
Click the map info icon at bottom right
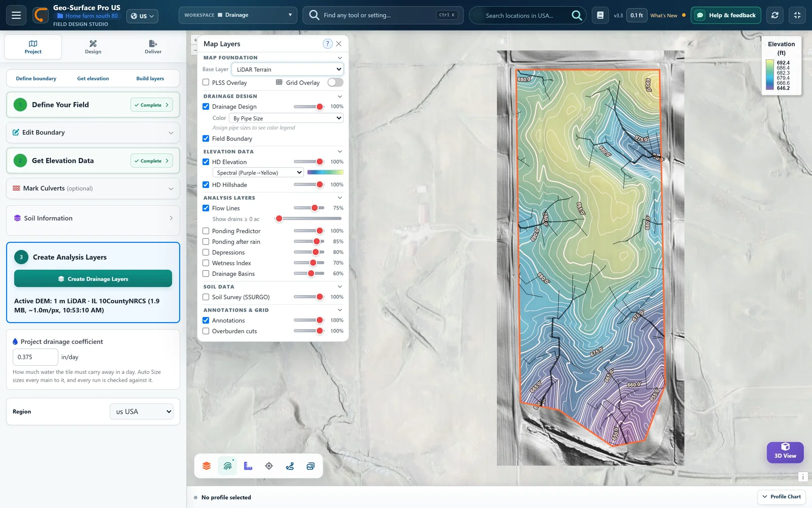803,477
